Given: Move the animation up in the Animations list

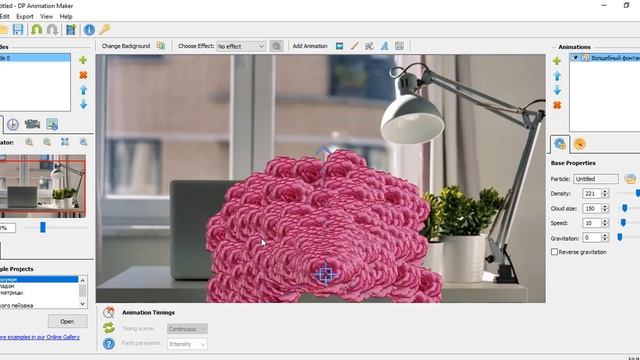Looking at the screenshot, I should pyautogui.click(x=557, y=76).
